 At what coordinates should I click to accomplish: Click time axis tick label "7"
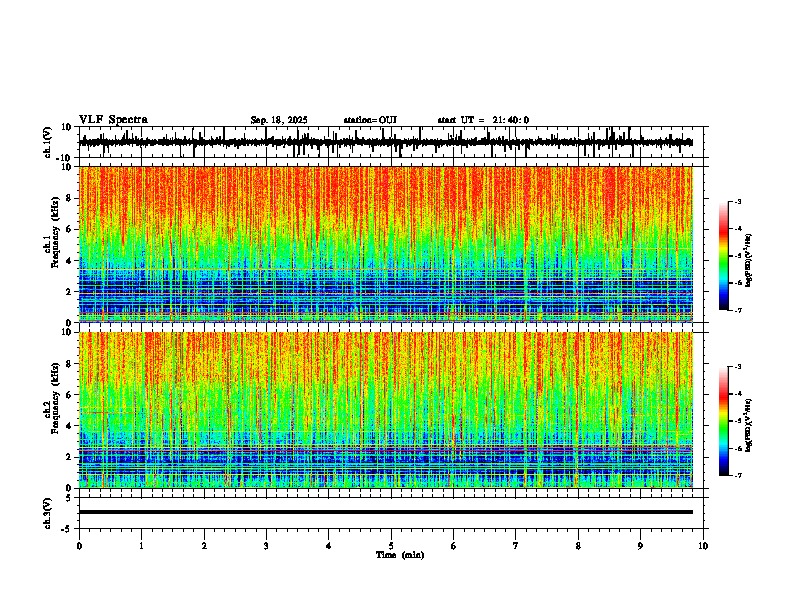coord(516,546)
